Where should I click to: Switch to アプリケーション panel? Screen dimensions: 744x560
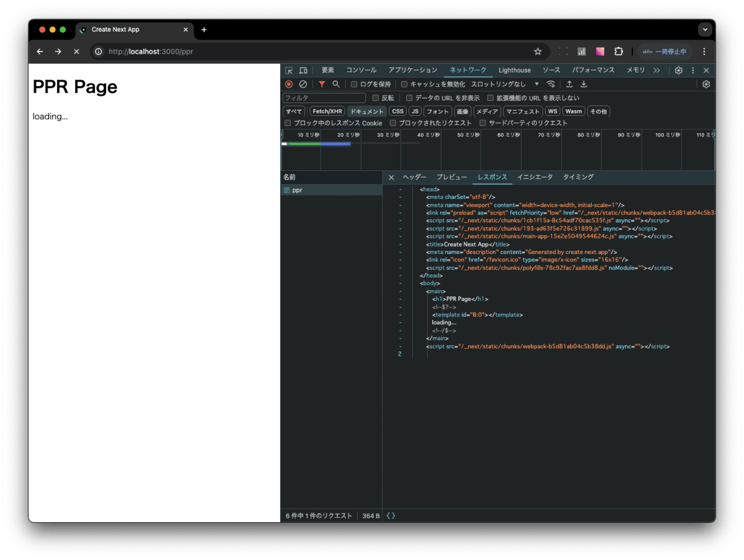coord(413,71)
